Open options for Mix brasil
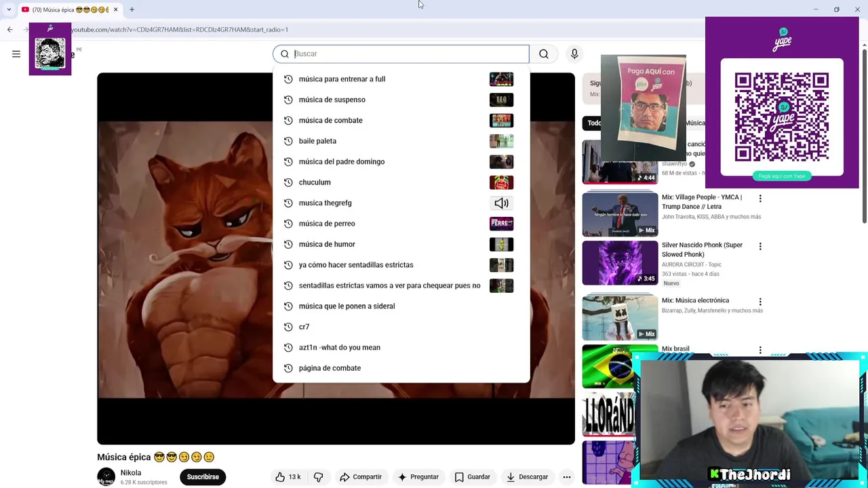 pyautogui.click(x=760, y=350)
